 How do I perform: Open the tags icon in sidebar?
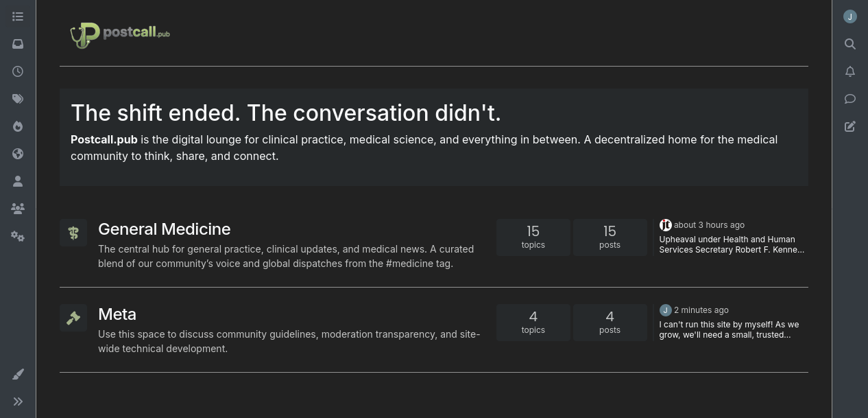click(18, 99)
